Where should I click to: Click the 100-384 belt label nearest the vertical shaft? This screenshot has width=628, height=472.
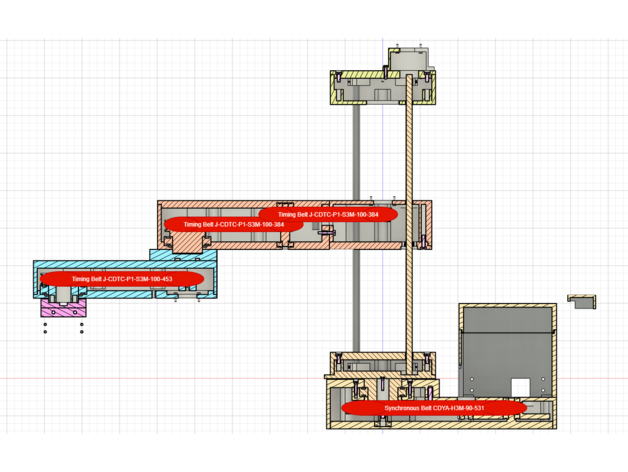point(328,214)
